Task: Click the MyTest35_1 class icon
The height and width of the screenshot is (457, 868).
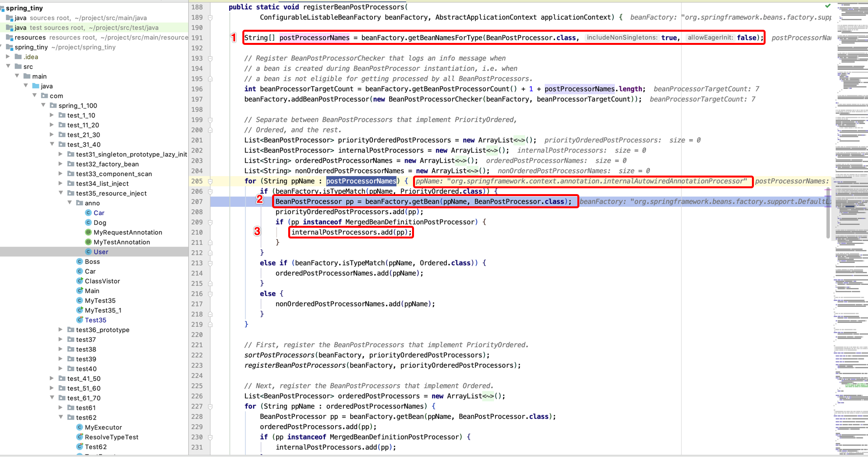Action: 79,310
